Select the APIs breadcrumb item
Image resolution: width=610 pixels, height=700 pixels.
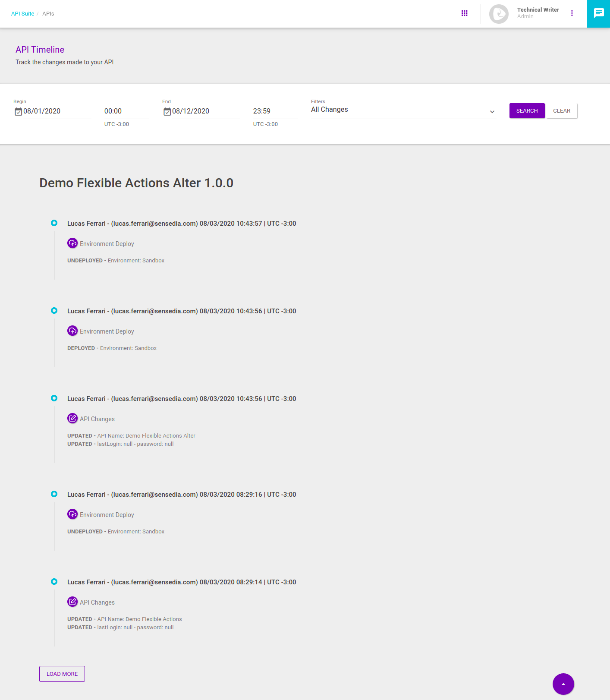tap(48, 14)
